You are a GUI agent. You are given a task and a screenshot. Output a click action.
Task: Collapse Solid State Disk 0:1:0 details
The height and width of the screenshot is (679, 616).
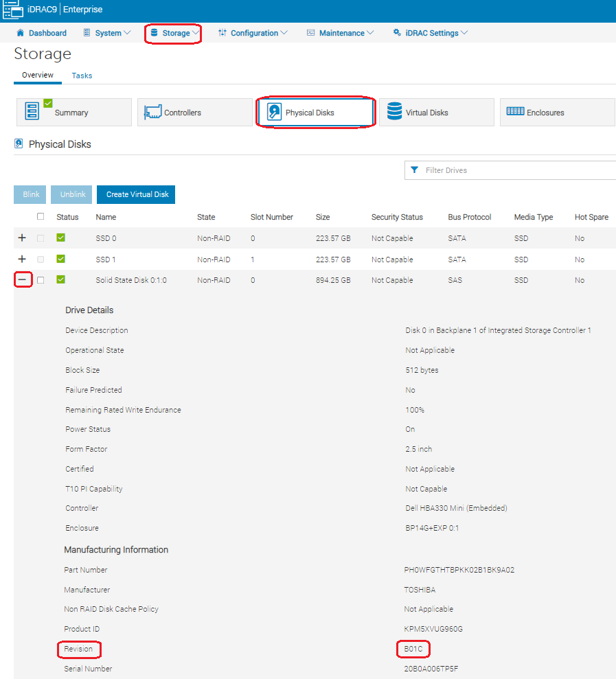point(22,279)
